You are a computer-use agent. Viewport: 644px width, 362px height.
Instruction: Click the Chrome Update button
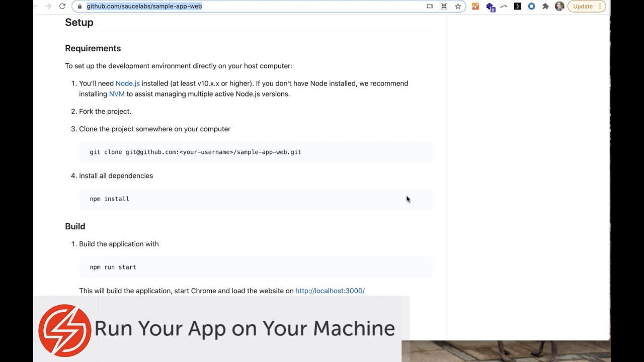click(x=587, y=7)
